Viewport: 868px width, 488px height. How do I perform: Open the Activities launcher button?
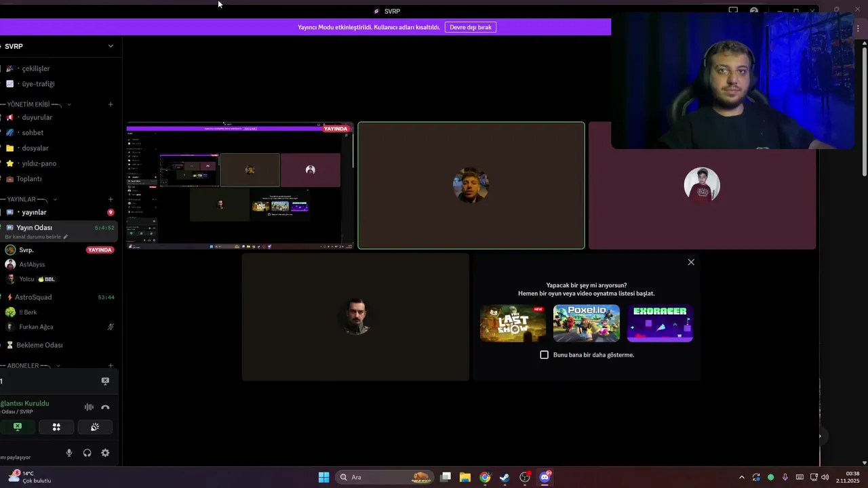(56, 427)
